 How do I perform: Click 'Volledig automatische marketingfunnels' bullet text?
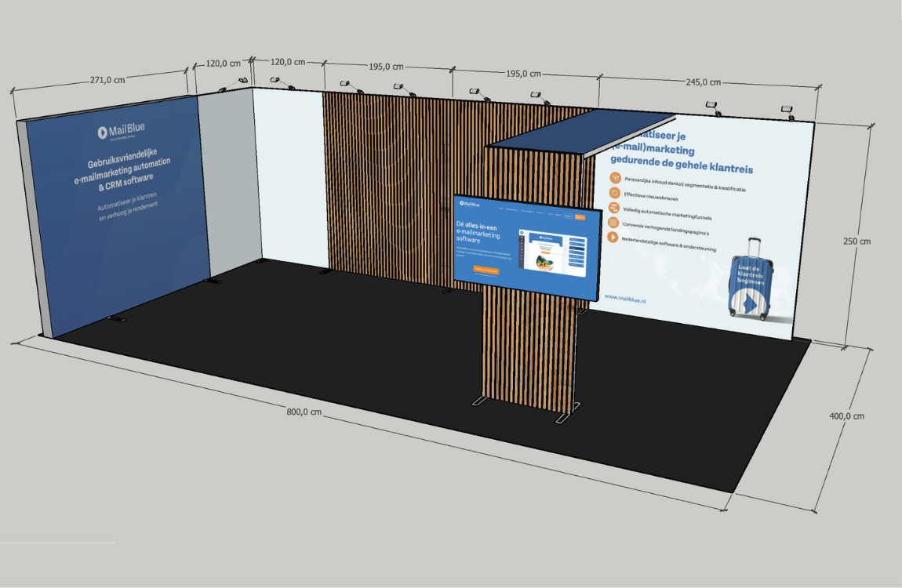point(667,213)
